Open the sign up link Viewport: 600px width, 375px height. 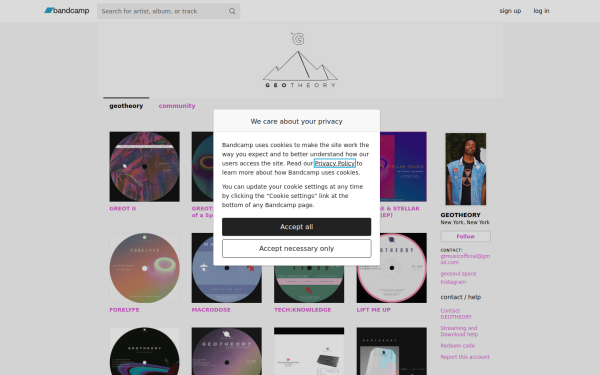[x=510, y=11]
